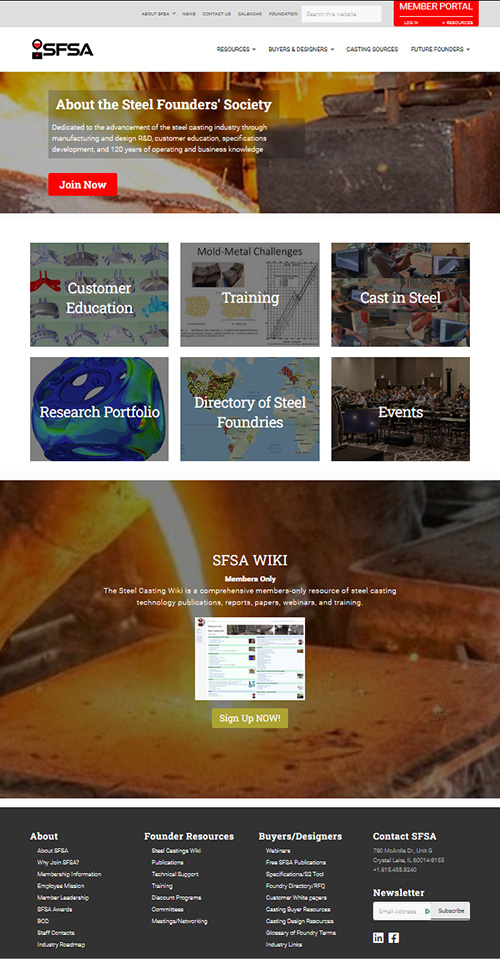
Task: Open the SFSA Wiki screenshot thumbnail
Action: [x=249, y=658]
